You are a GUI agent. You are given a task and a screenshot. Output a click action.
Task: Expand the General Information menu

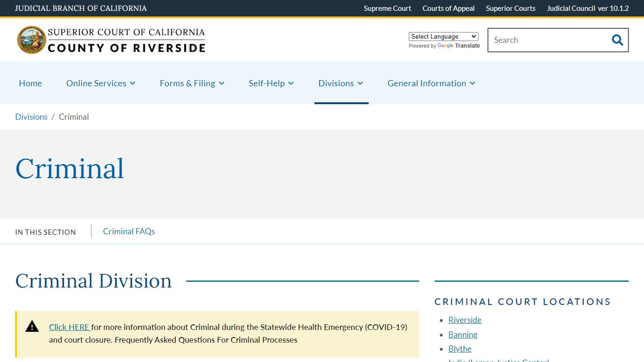coord(431,83)
